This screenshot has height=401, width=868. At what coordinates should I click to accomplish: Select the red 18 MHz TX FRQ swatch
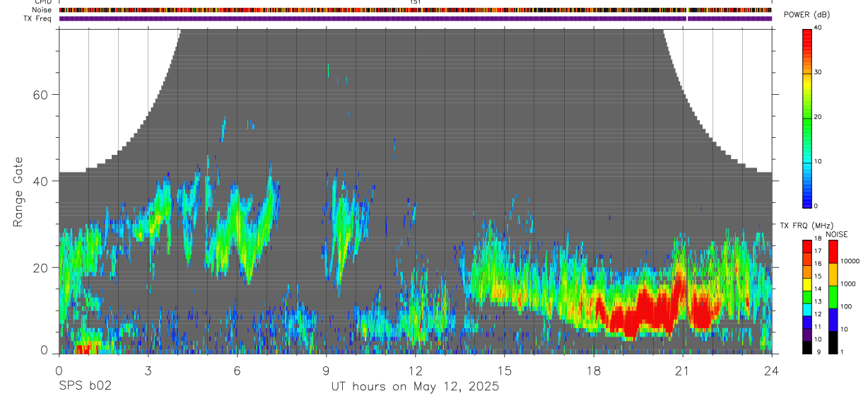[x=807, y=244]
